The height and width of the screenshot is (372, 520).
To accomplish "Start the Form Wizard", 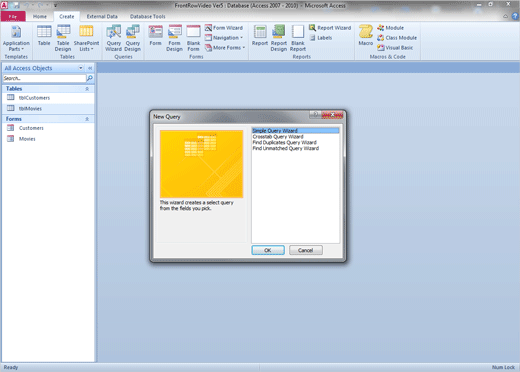I will point(224,28).
